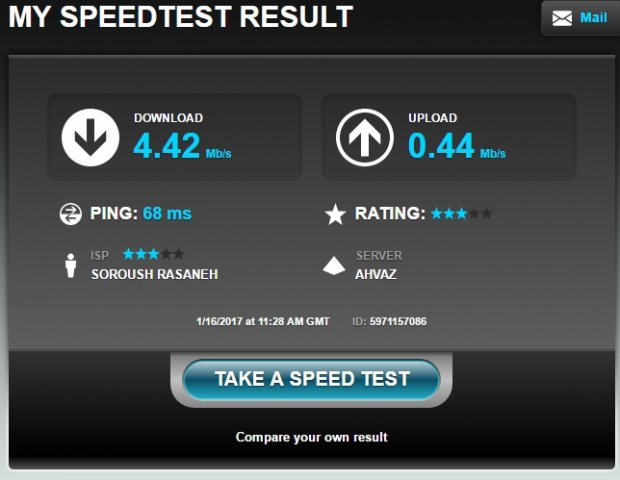Open Compare your own result link
Viewport: 620px width, 480px height.
(312, 437)
